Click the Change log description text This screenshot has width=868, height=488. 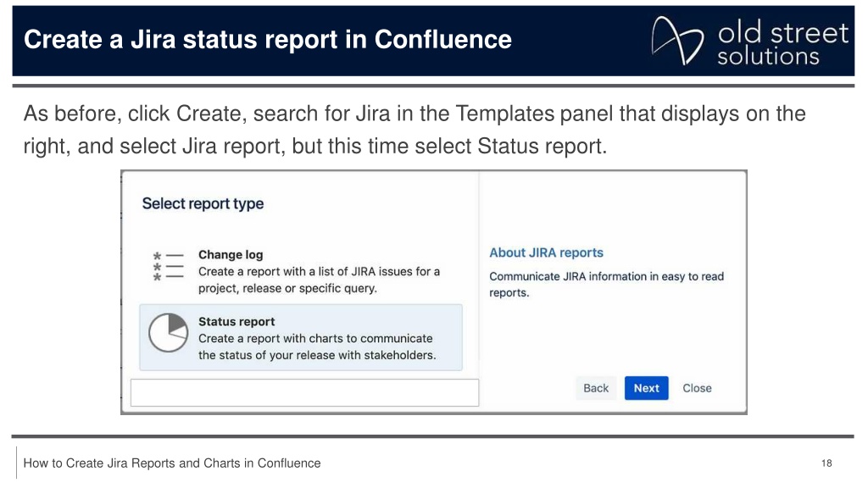(x=319, y=280)
